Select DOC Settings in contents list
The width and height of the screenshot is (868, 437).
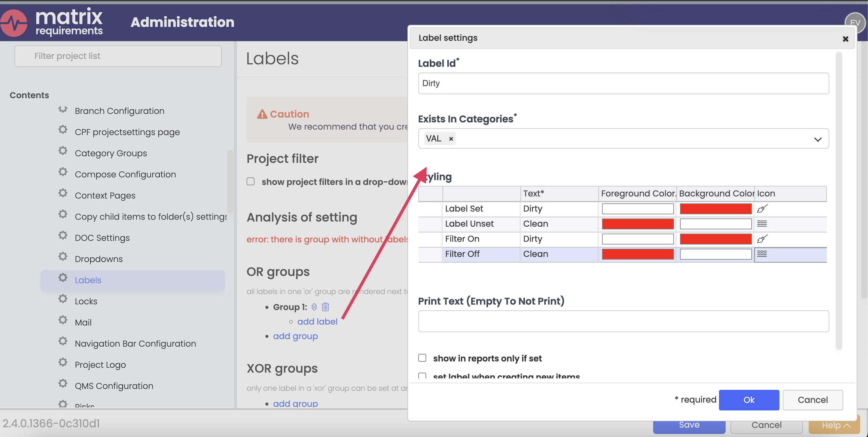coord(102,238)
